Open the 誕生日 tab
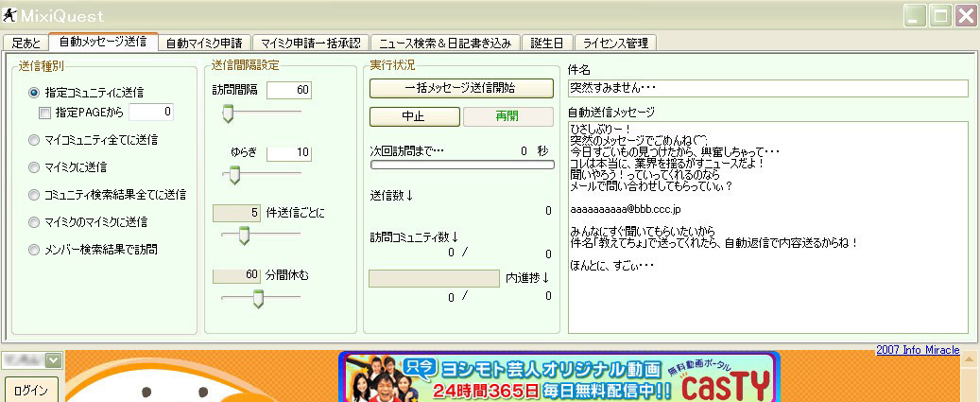Screen dimensions: 980x402 point(547,43)
